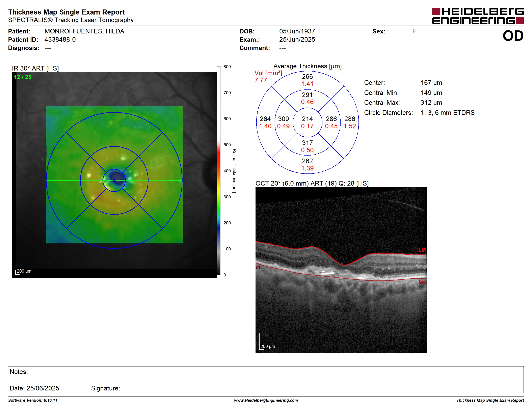Image resolution: width=532 pixels, height=411 pixels.
Task: Click central volume value 0.17
Action: (x=307, y=126)
